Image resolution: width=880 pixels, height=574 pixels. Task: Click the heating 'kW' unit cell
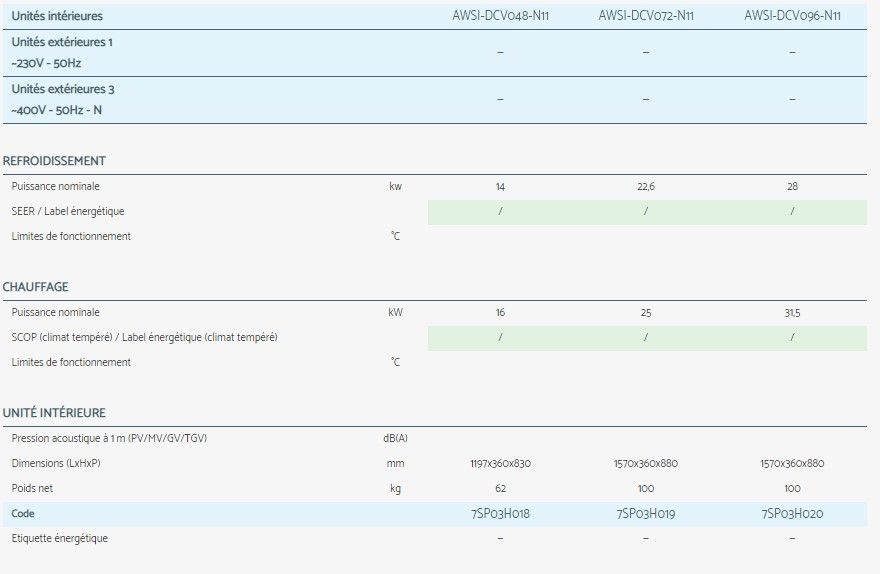pos(396,312)
